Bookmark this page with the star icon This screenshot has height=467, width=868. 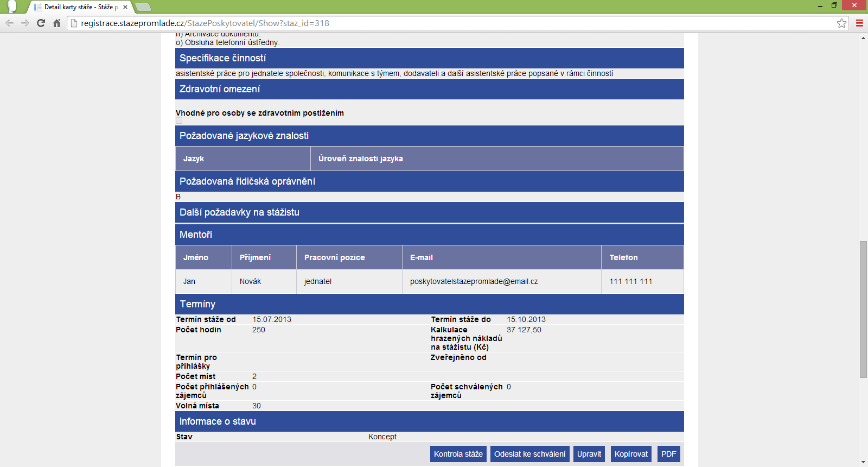841,23
